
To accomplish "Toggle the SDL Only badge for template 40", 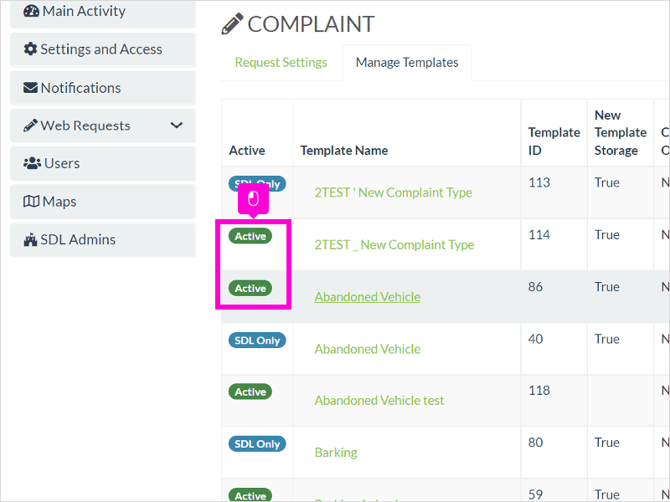I will [x=257, y=340].
